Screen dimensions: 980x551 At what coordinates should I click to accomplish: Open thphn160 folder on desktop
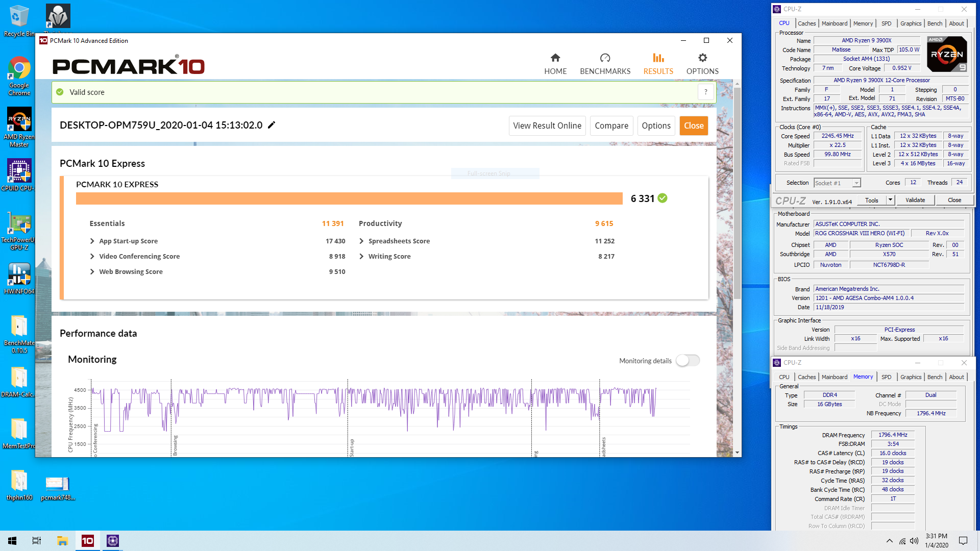pos(19,485)
